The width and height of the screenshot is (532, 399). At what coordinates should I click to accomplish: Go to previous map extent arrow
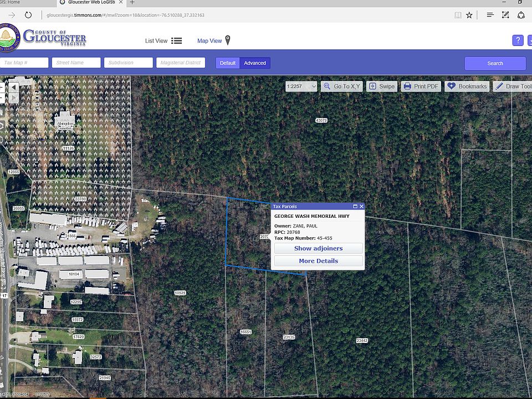pos(13,88)
